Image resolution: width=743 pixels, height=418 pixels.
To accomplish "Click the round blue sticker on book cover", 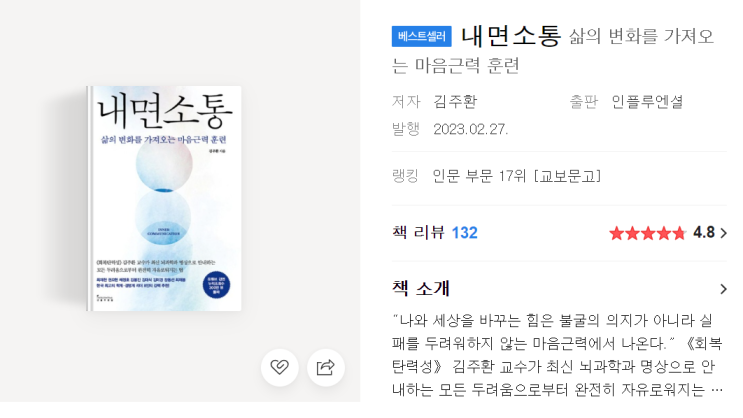I will coord(216,285).
